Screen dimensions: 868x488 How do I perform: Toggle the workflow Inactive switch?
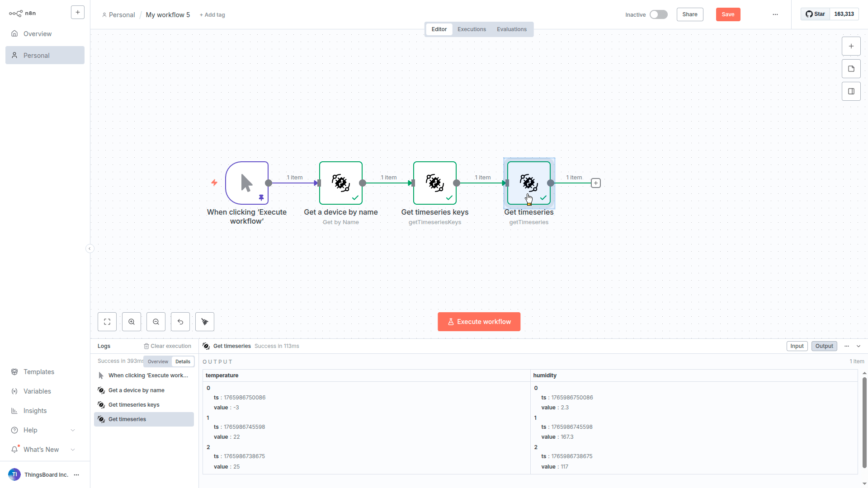(x=658, y=14)
